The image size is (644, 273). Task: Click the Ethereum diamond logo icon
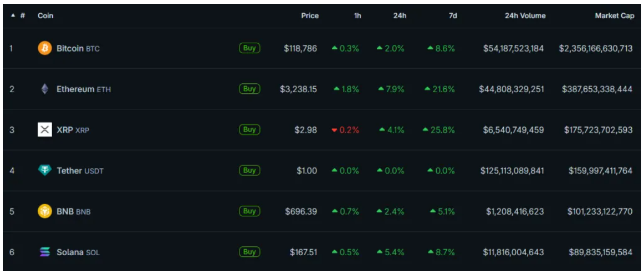[x=44, y=89]
